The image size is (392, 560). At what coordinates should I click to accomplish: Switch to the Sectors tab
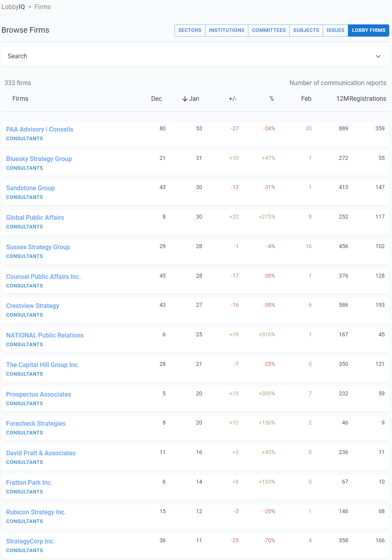[x=190, y=30]
